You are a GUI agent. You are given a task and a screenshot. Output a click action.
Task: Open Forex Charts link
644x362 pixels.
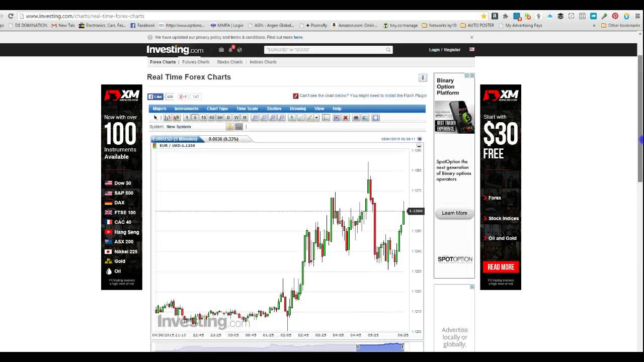click(163, 62)
